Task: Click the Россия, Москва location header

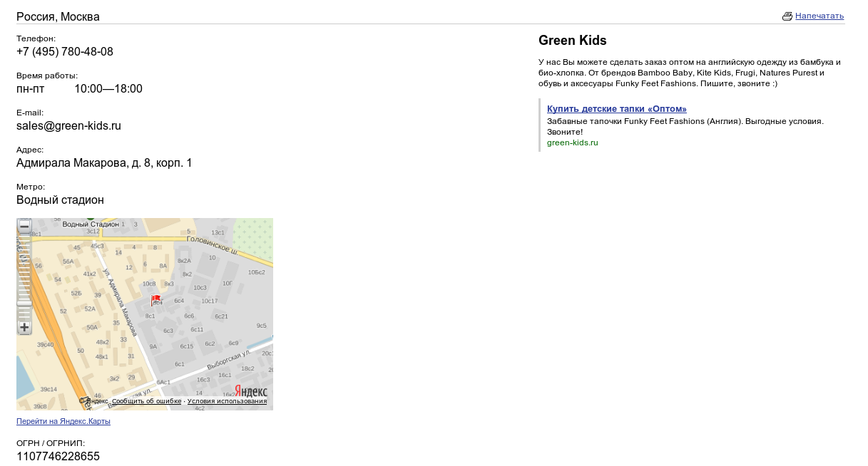Action: pos(58,16)
